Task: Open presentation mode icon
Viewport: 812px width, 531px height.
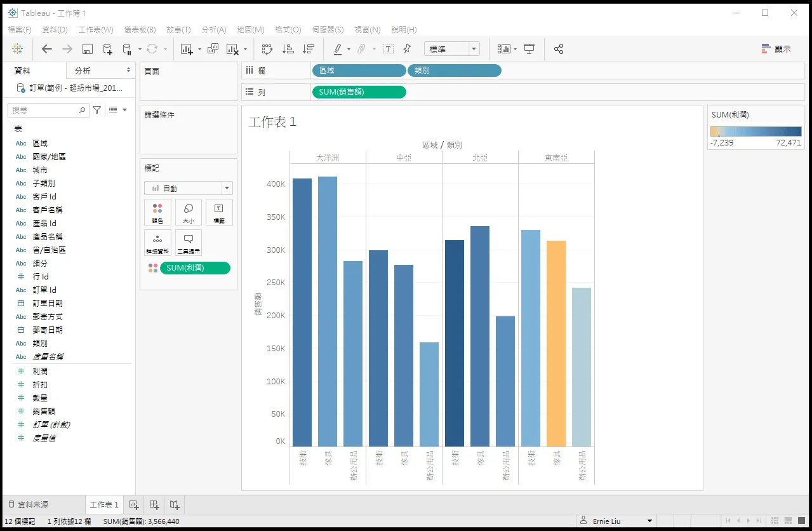Action: 529,49
